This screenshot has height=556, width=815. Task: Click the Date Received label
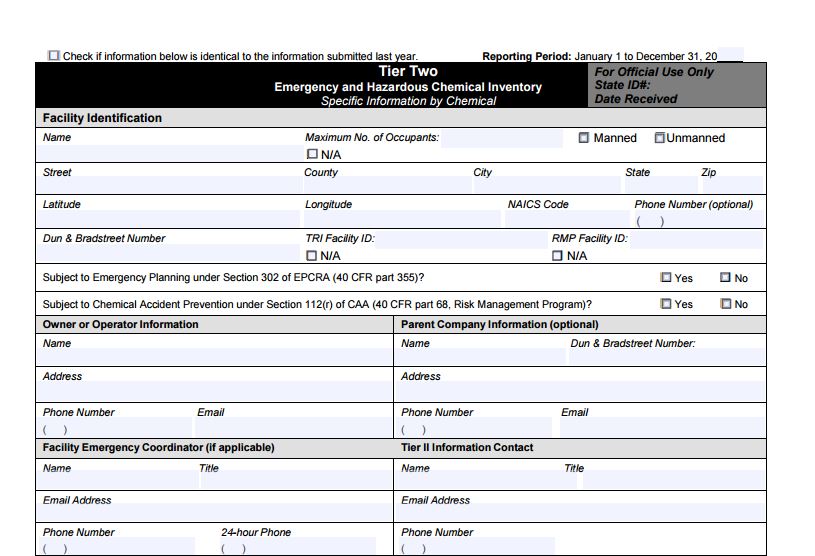636,99
